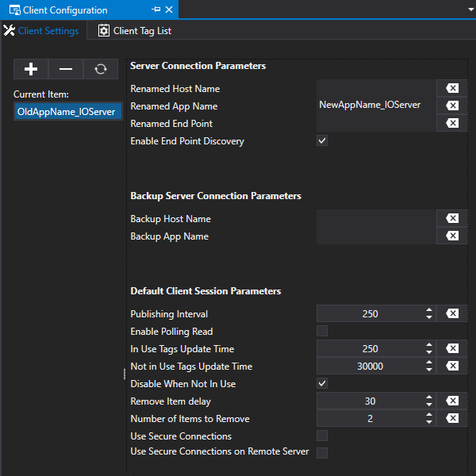
Task: Clear the Renamed Host Name field
Action: pyautogui.click(x=451, y=88)
